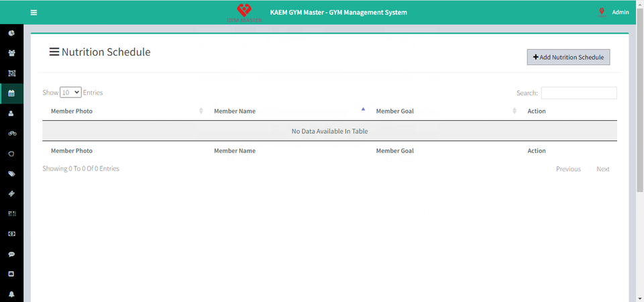Viewport: 644px width, 302px height.
Task: Click the hand fist sidebar icon
Action: [x=11, y=154]
